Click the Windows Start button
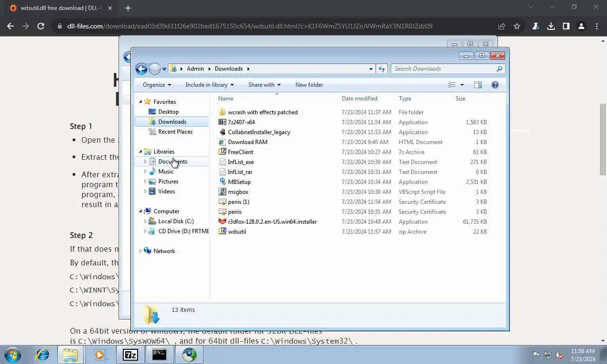 [x=13, y=355]
